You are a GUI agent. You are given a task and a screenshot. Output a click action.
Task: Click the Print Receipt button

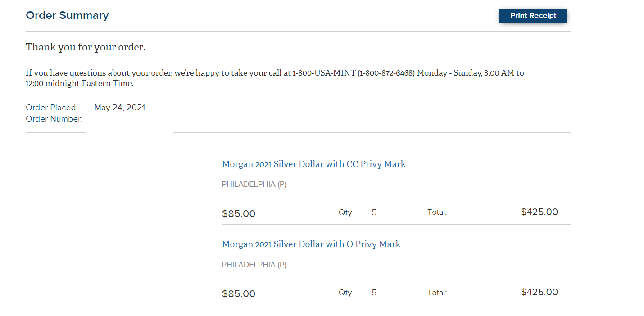click(533, 16)
